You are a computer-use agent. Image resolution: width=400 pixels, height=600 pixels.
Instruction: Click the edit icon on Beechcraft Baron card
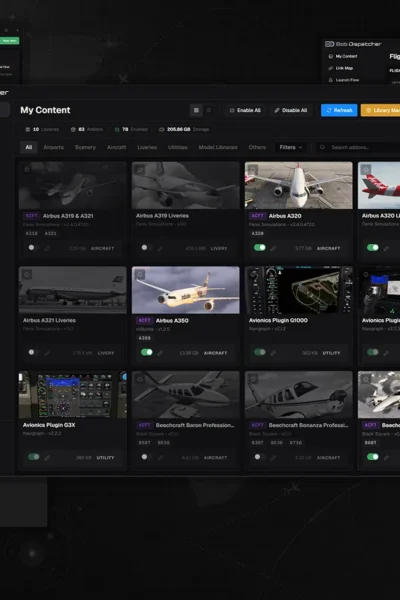coord(160,457)
